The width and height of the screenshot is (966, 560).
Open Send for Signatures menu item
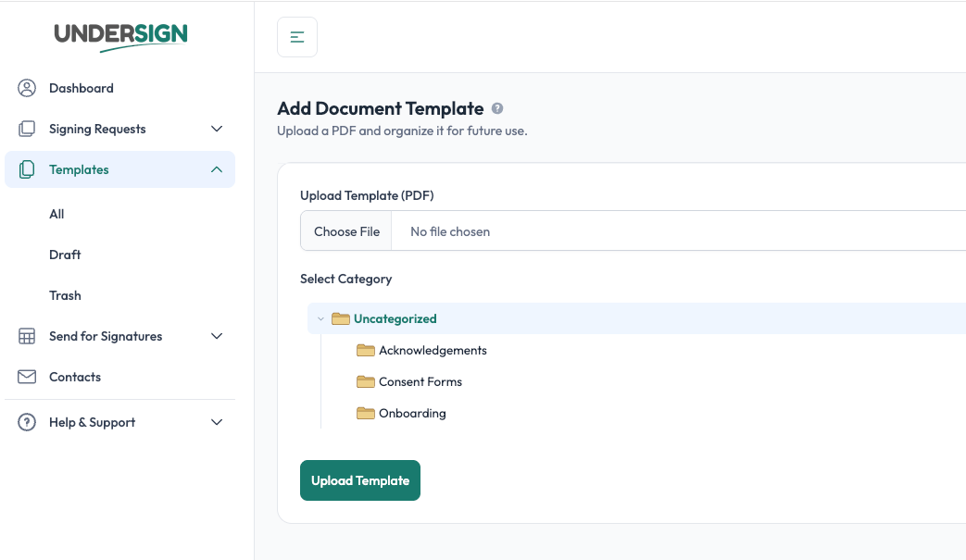pyautogui.click(x=119, y=336)
